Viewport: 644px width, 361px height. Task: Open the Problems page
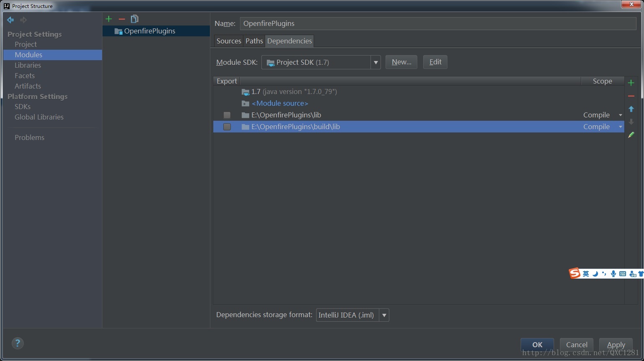tap(29, 137)
